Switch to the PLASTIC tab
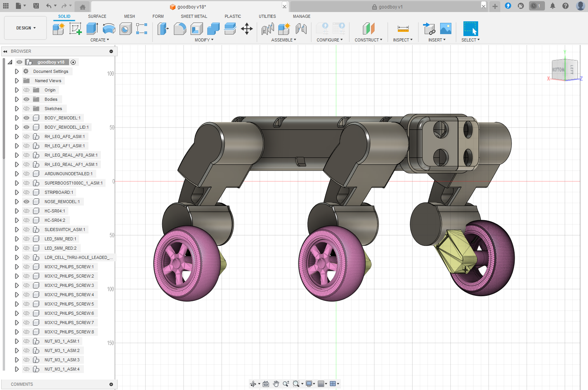588x390 pixels. pyautogui.click(x=233, y=16)
